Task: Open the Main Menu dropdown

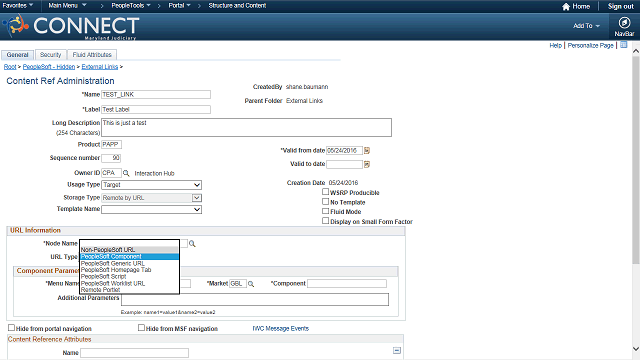Action: (x=67, y=6)
